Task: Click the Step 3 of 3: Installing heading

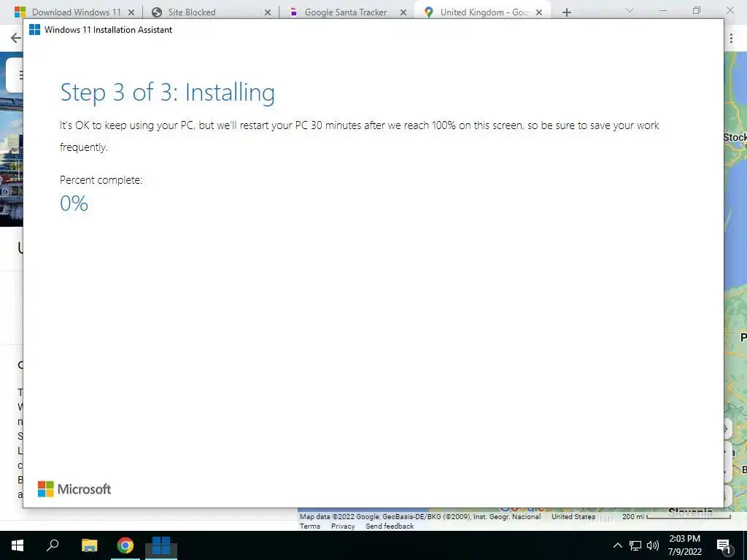Action: tap(167, 93)
